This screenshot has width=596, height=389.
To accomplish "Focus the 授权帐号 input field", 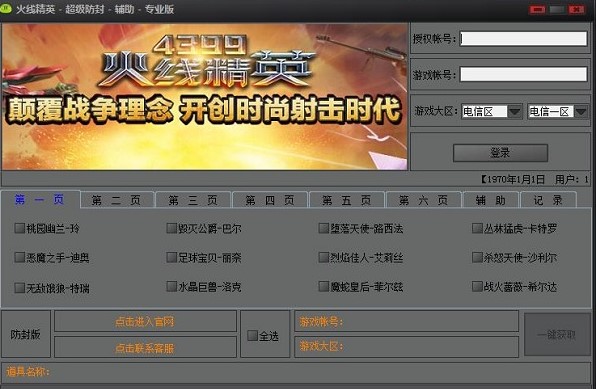I will (x=523, y=38).
